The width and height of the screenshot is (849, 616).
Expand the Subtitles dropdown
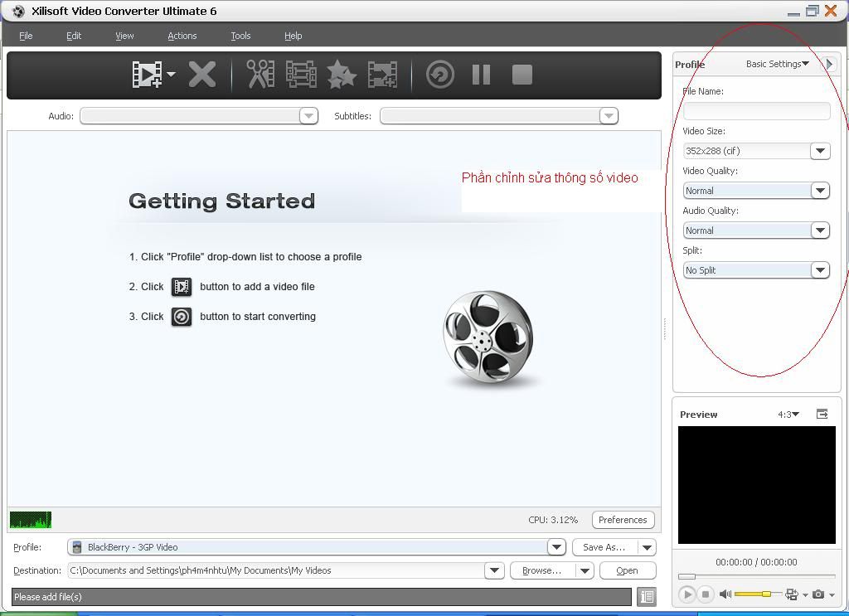click(609, 116)
